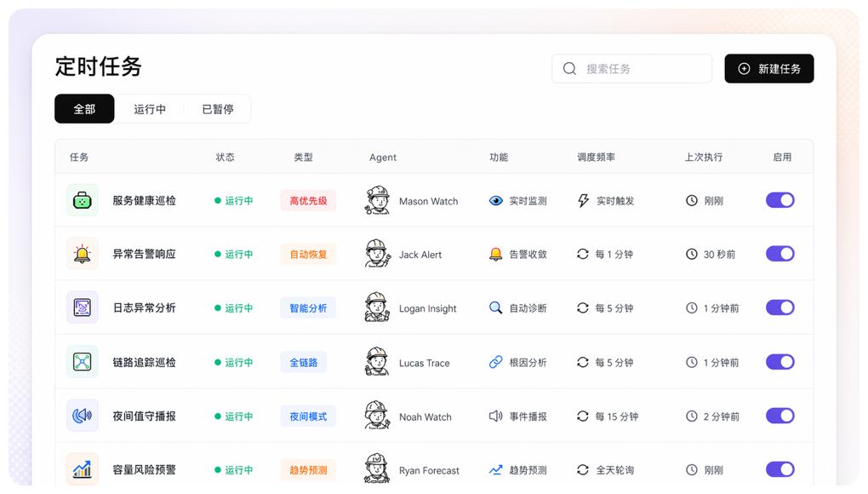This screenshot has width=868, height=494.
Task: Click the 新建任务 button
Action: pos(769,69)
